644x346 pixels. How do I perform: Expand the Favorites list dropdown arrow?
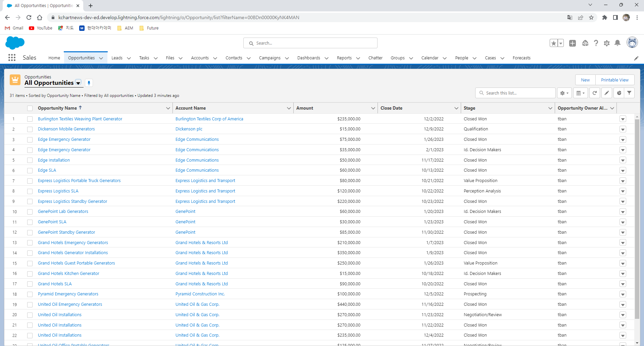pyautogui.click(x=561, y=43)
